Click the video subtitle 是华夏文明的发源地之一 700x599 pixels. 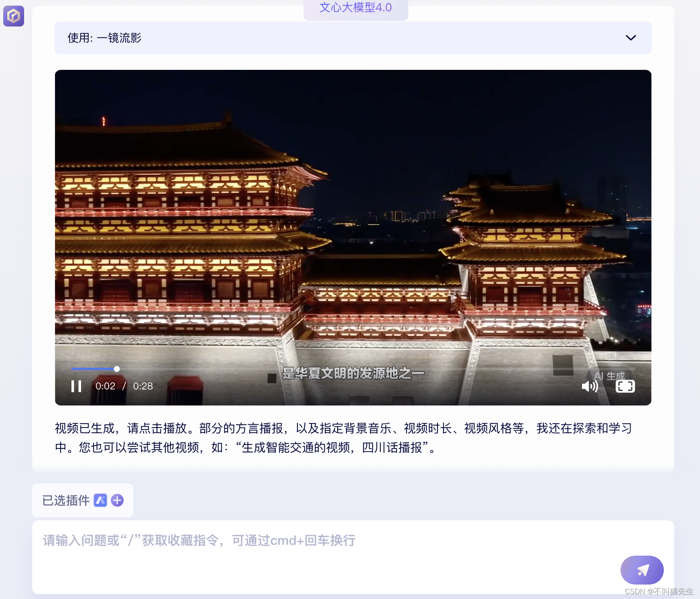coord(353,373)
